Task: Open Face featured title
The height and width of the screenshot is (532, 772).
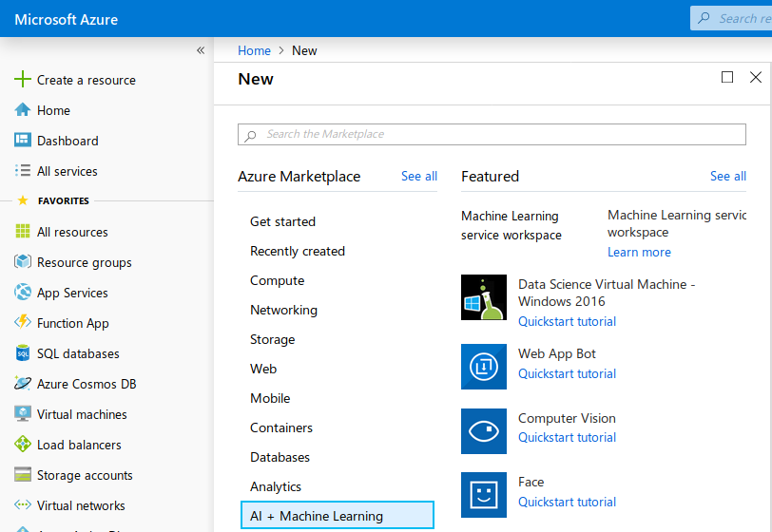Action: point(531,482)
